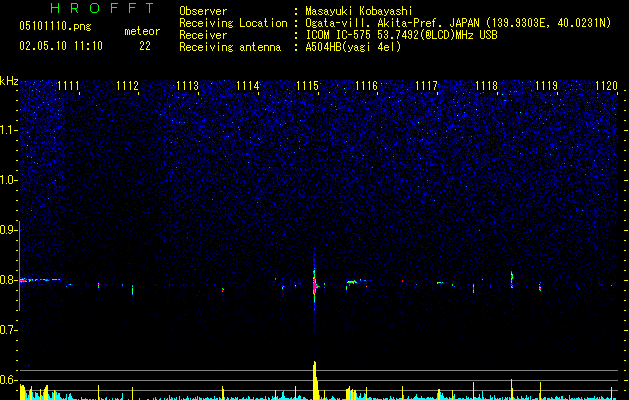The height and width of the screenshot is (400, 629).
Task: Click the 0.7 kHz axis label
Action: (x=8, y=330)
